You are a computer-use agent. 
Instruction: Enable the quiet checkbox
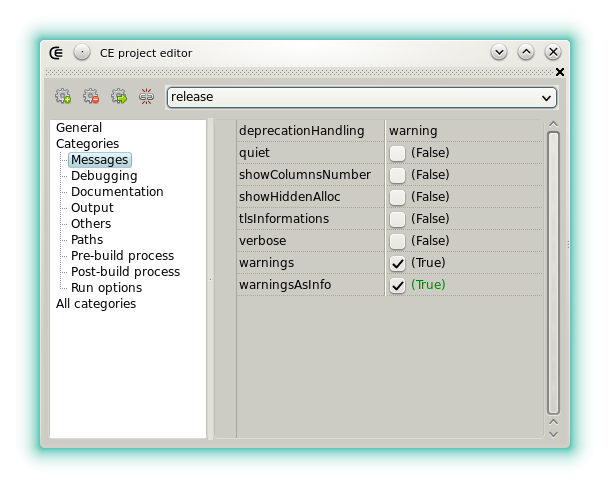tap(398, 153)
